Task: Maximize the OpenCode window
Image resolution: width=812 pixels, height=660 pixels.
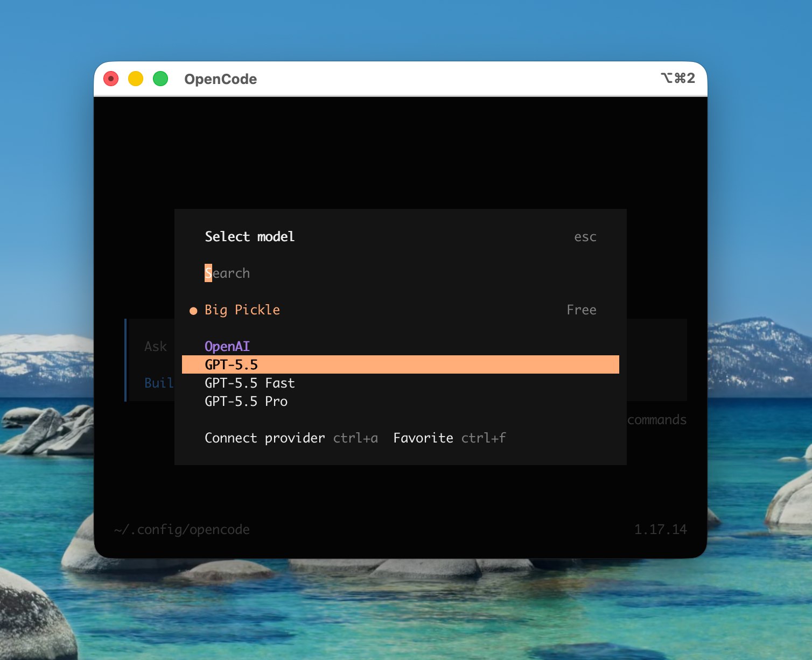Action: tap(160, 79)
